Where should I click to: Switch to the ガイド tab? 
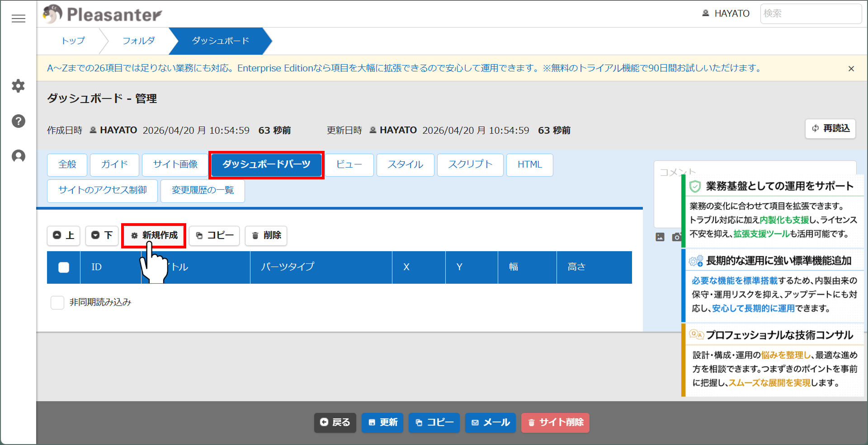pos(114,165)
